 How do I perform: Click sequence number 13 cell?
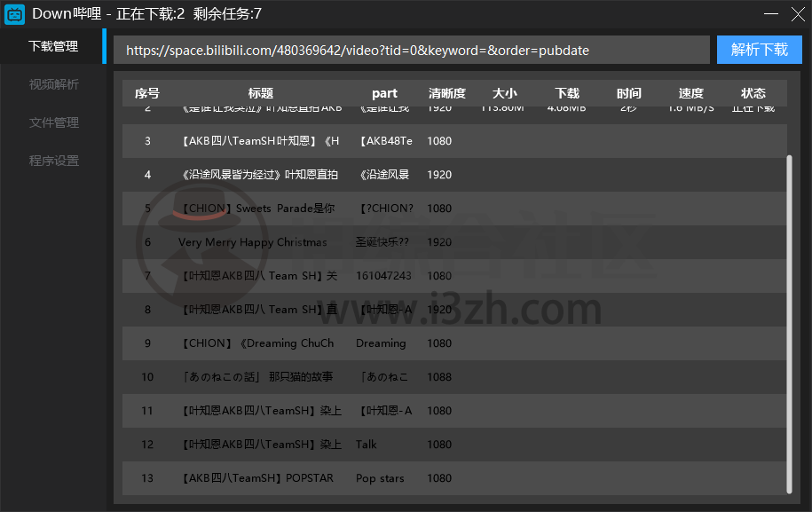point(147,477)
